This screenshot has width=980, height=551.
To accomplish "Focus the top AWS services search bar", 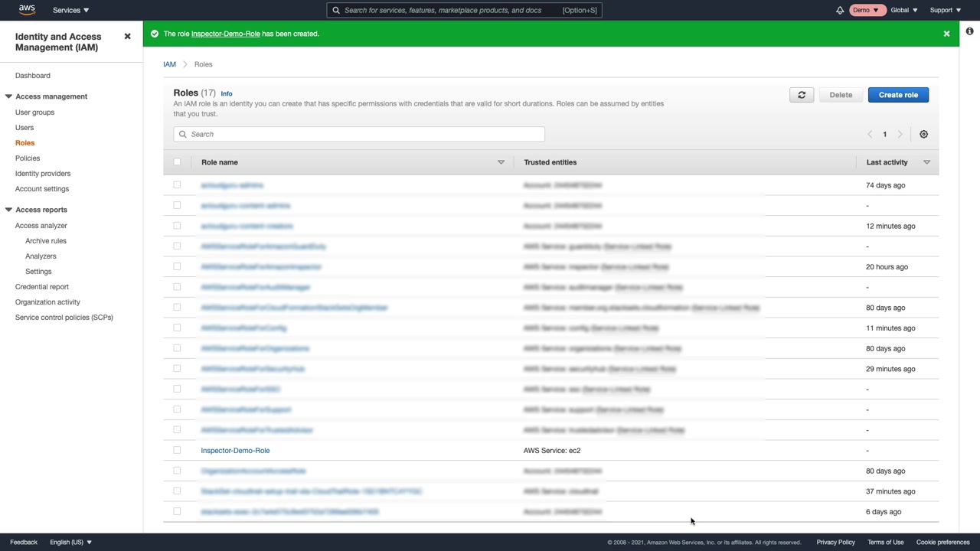I will tap(465, 10).
